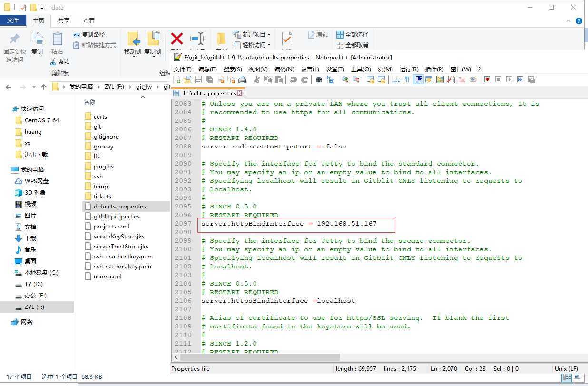Save the currently recorded macro
Image resolution: width=588 pixels, height=386 pixels.
click(x=531, y=79)
